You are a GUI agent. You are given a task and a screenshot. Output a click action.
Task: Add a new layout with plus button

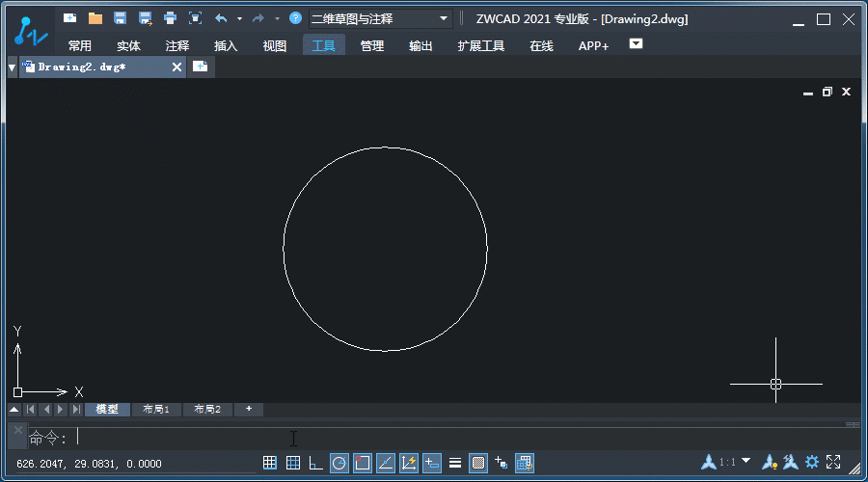pos(249,410)
